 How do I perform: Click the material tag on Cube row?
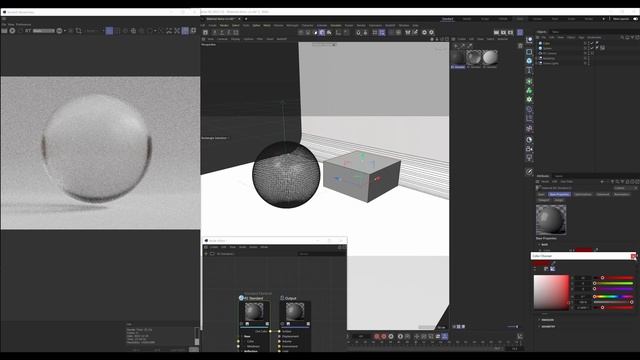pos(597,43)
